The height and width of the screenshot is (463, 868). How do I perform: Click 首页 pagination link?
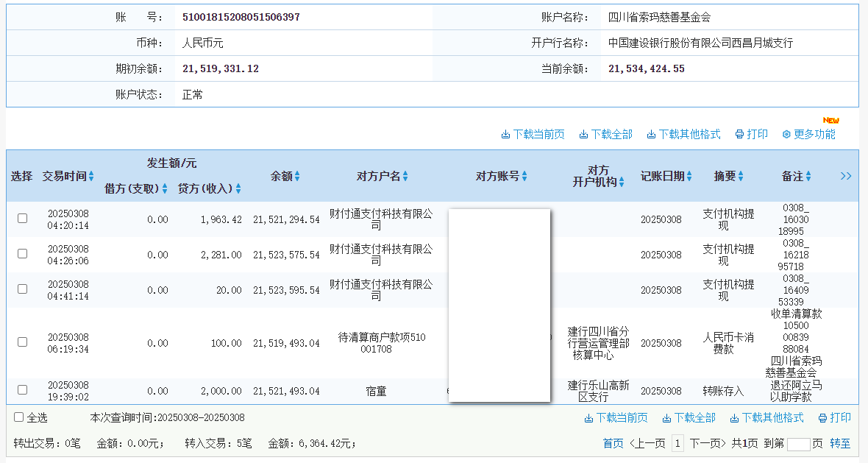pyautogui.click(x=613, y=443)
